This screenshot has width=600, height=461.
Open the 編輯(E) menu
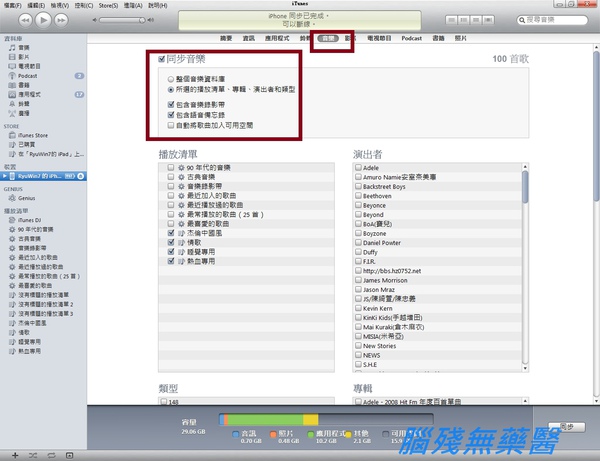point(36,5)
